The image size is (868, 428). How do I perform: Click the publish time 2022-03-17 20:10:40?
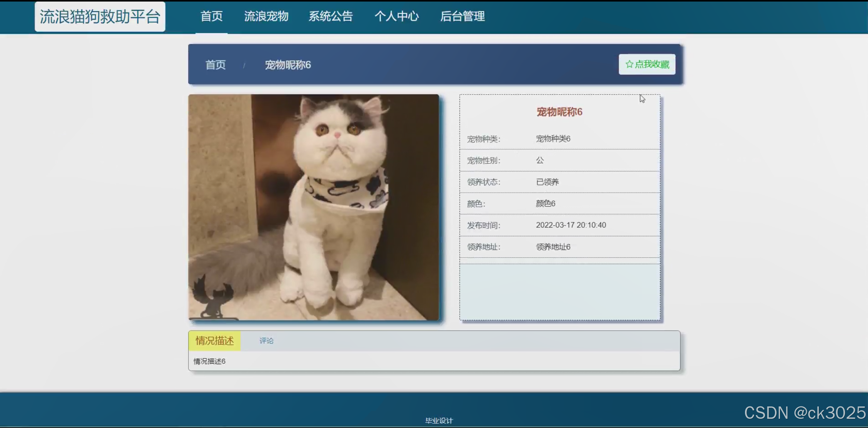571,225
